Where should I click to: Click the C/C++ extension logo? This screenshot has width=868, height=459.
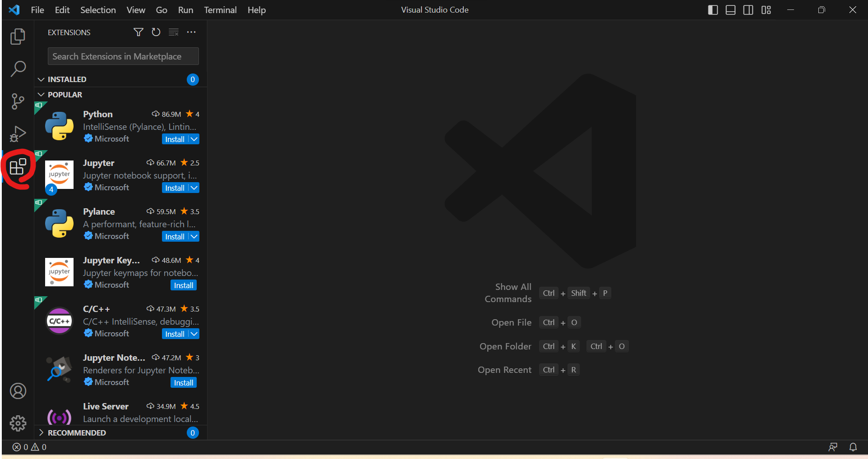[x=59, y=321]
